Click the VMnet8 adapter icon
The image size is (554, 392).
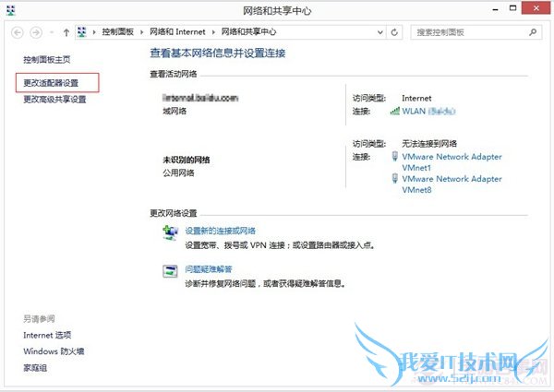395,179
